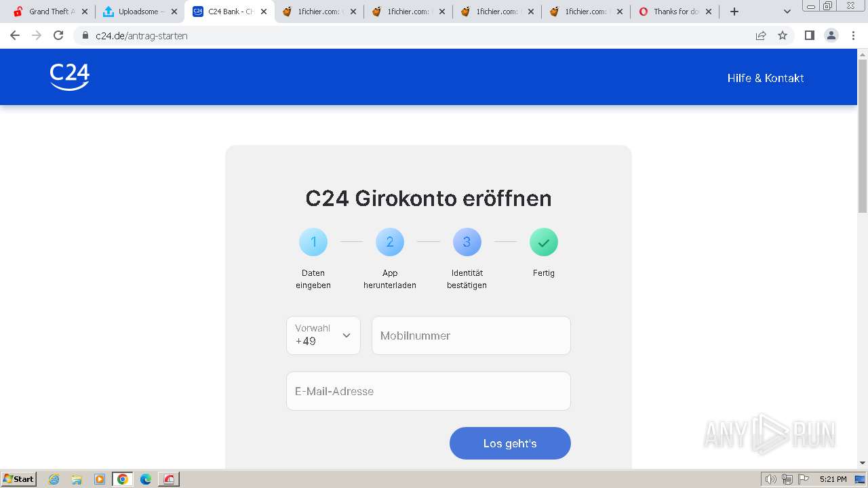Screen dimensions: 868x488
Task: Open Chrome three-dot menu
Action: coord(853,35)
